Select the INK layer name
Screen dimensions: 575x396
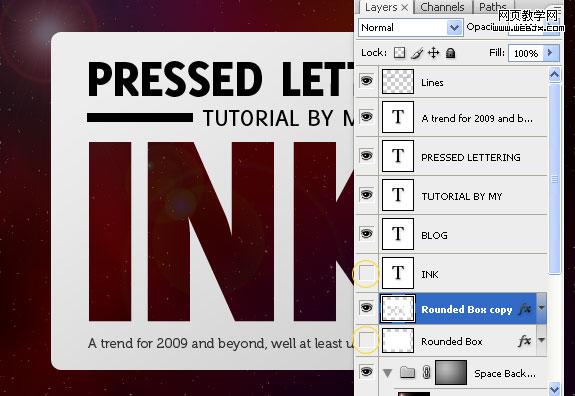coord(429,274)
